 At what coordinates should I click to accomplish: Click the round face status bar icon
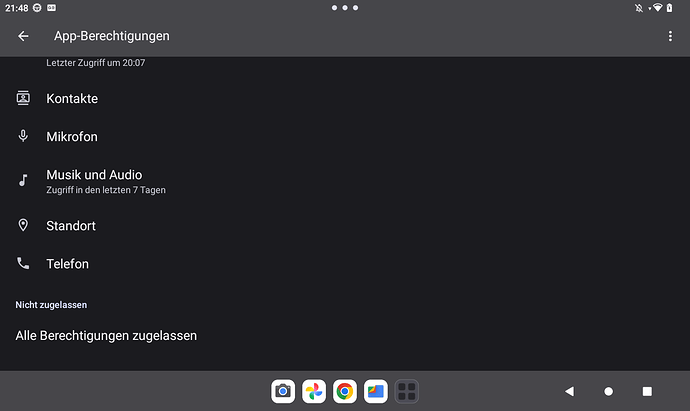point(37,7)
